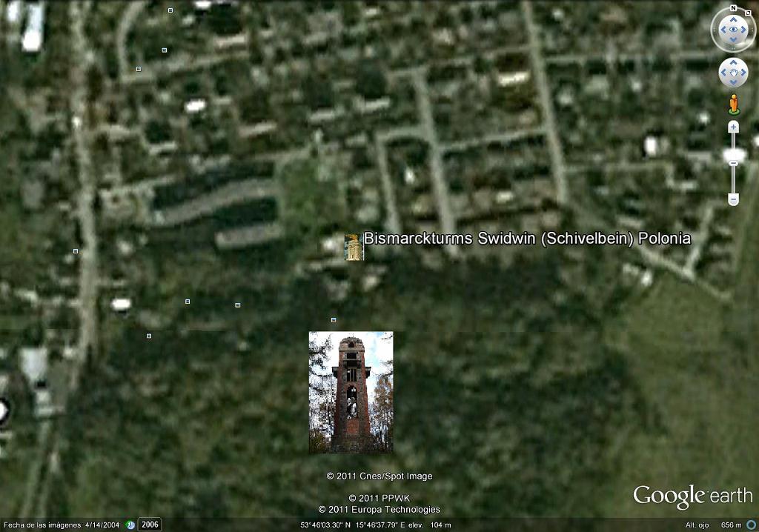The height and width of the screenshot is (532, 759).
Task: Click the zoom out minus button
Action: [733, 199]
